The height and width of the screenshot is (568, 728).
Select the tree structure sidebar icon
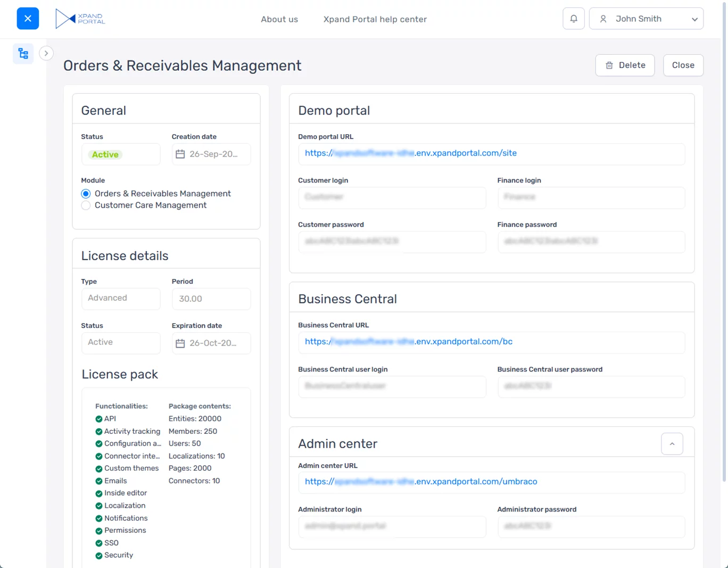coord(23,54)
